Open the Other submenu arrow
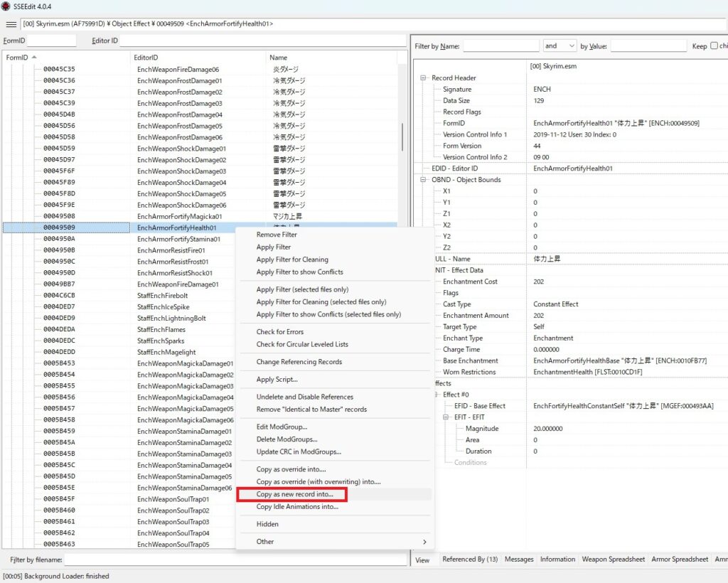The image size is (728, 583). coord(425,542)
